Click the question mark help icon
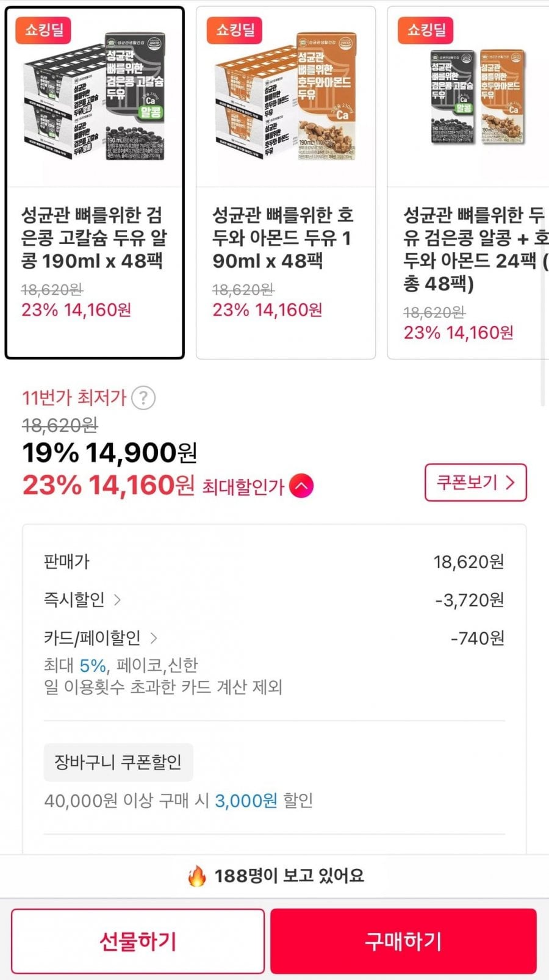 click(x=143, y=398)
